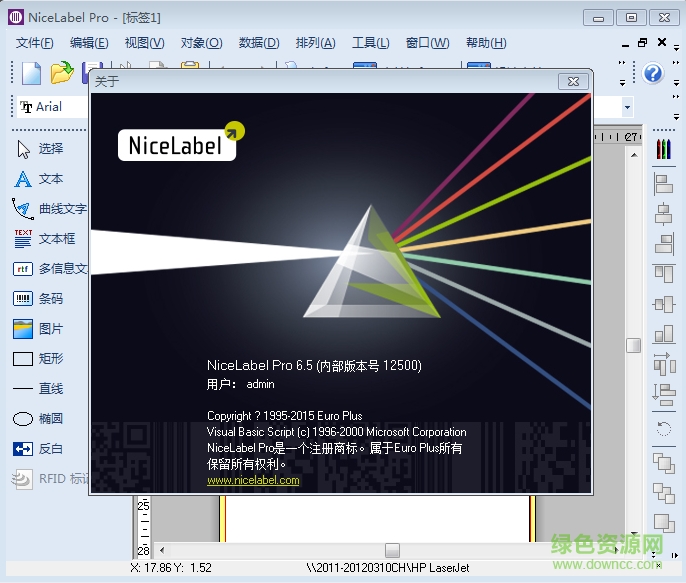This screenshot has height=583, width=686.
Task: Click the bring to front icon
Action: point(663,463)
